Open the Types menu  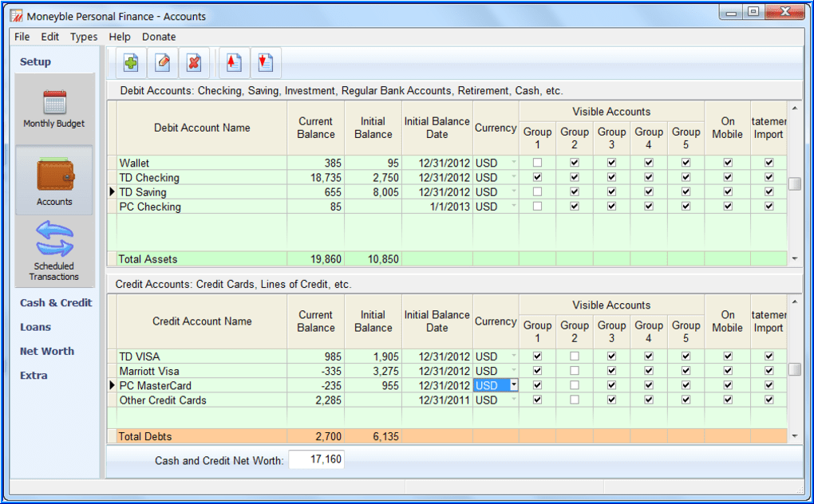pos(84,37)
